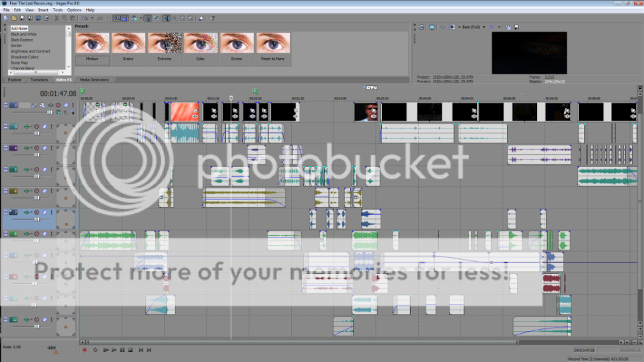This screenshot has height=362, width=644.
Task: Select the Grainy noise preset
Action: point(128,48)
